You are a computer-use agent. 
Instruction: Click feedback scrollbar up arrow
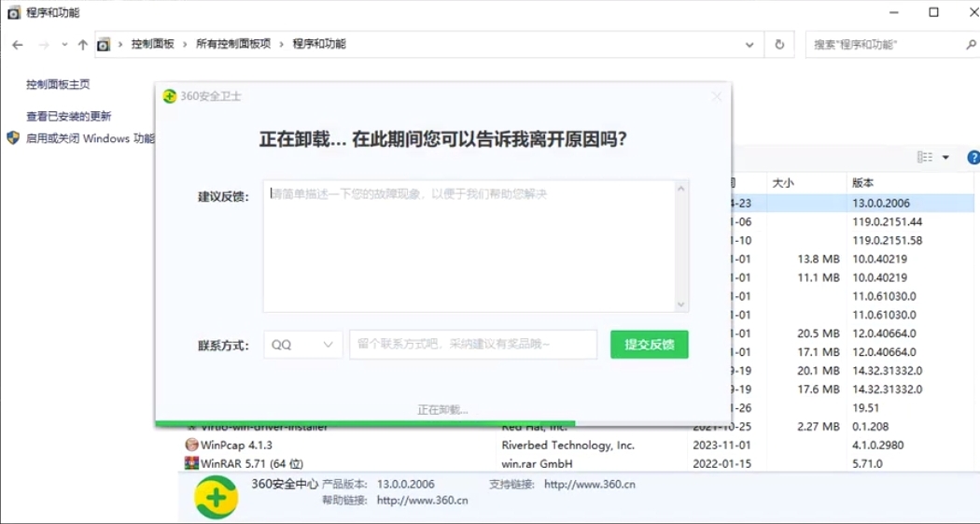click(x=681, y=189)
